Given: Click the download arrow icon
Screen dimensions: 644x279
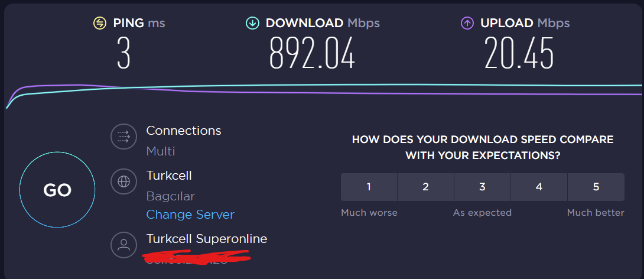Looking at the screenshot, I should (252, 23).
